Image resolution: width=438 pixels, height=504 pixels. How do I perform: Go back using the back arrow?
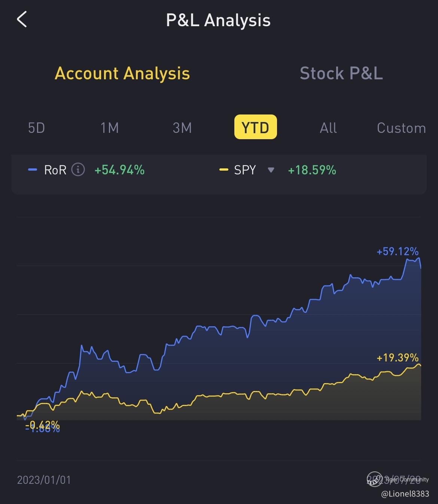click(x=22, y=19)
